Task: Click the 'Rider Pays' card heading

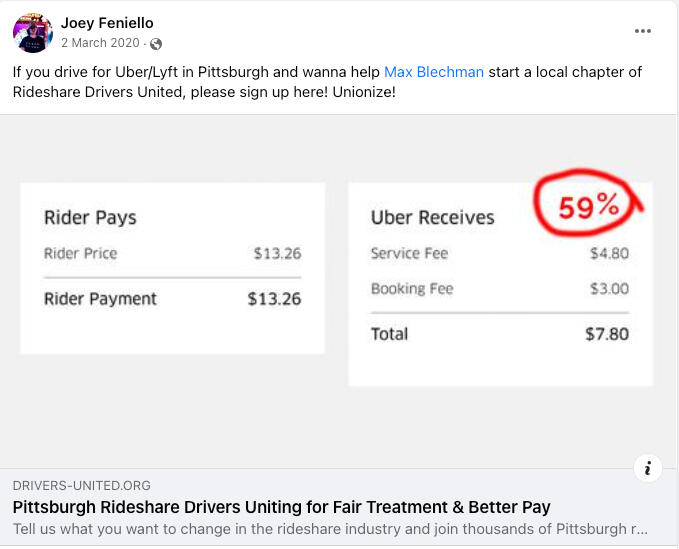Action: [90, 217]
